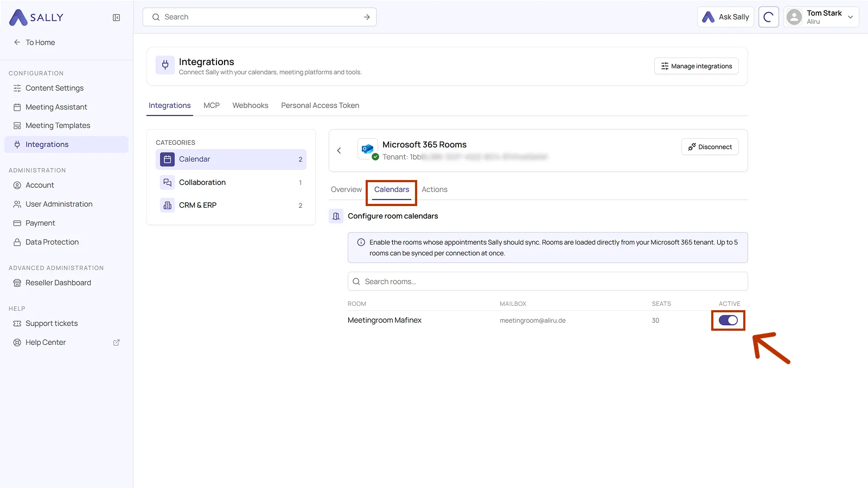
Task: Open the Actions tab
Action: [x=435, y=189]
